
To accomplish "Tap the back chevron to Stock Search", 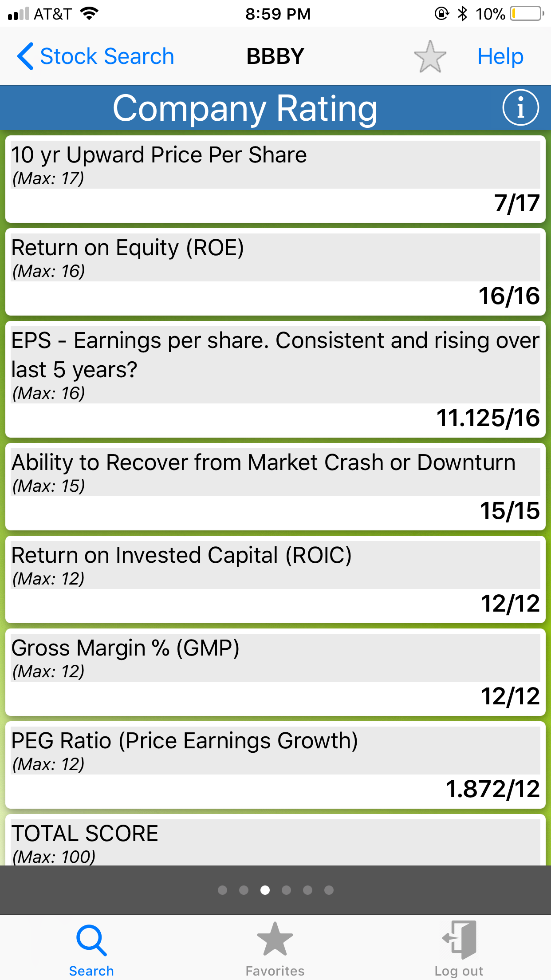I will [26, 56].
